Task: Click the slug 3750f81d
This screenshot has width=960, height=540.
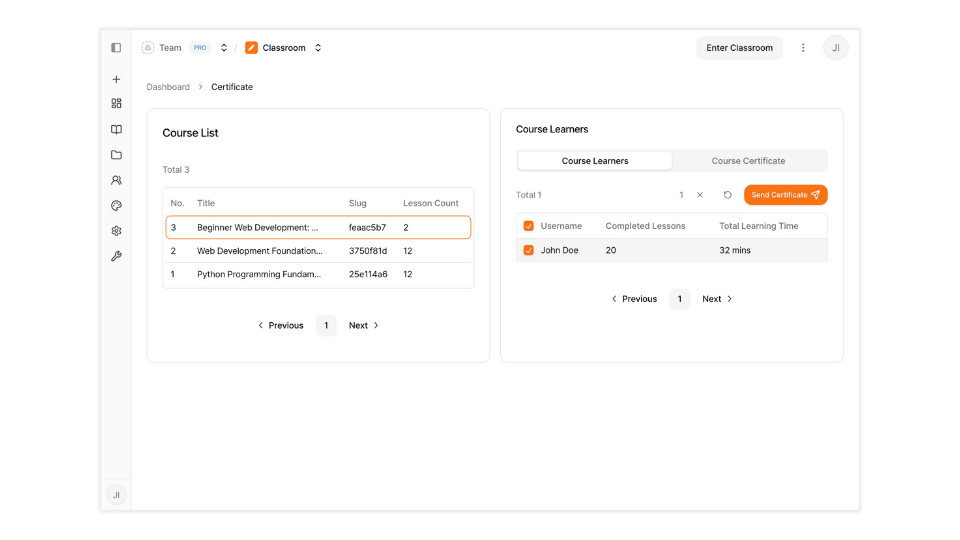Action: [368, 251]
